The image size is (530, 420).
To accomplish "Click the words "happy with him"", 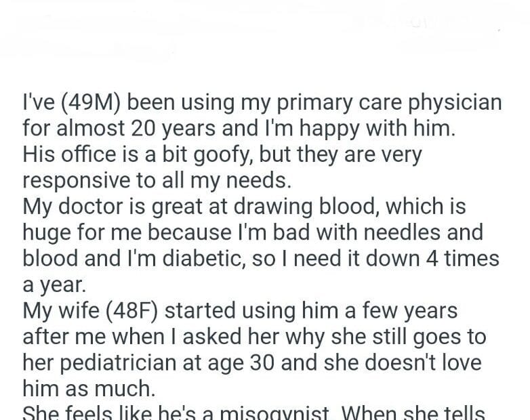I will pyautogui.click(x=377, y=129).
